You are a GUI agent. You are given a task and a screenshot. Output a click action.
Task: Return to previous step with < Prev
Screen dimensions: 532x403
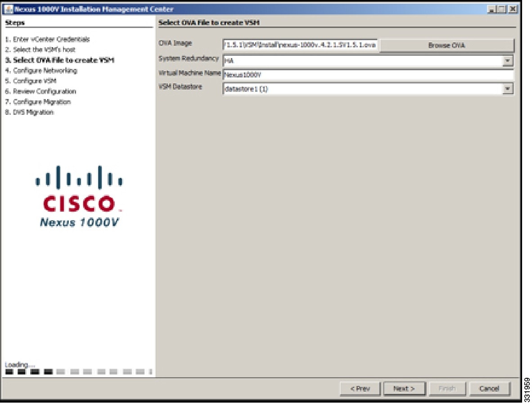360,389
